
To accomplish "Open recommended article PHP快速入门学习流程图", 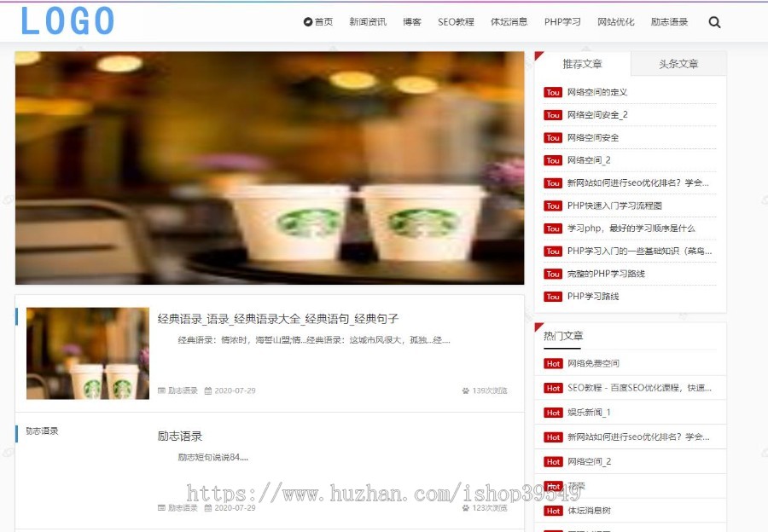I will (614, 205).
